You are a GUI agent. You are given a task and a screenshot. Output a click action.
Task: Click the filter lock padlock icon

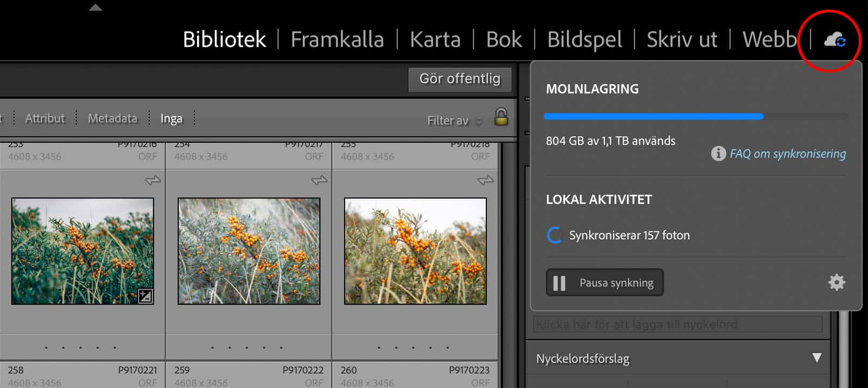(x=501, y=117)
